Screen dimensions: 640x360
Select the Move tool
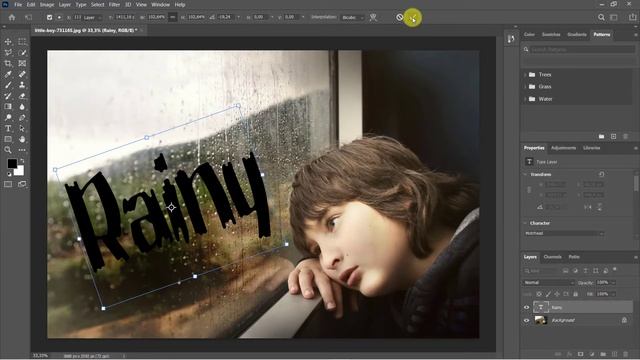pyautogui.click(x=8, y=42)
